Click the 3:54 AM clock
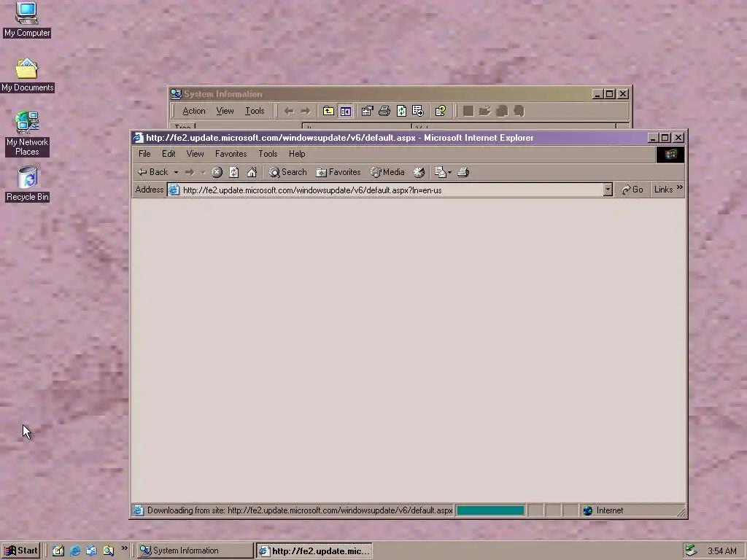 (722, 551)
